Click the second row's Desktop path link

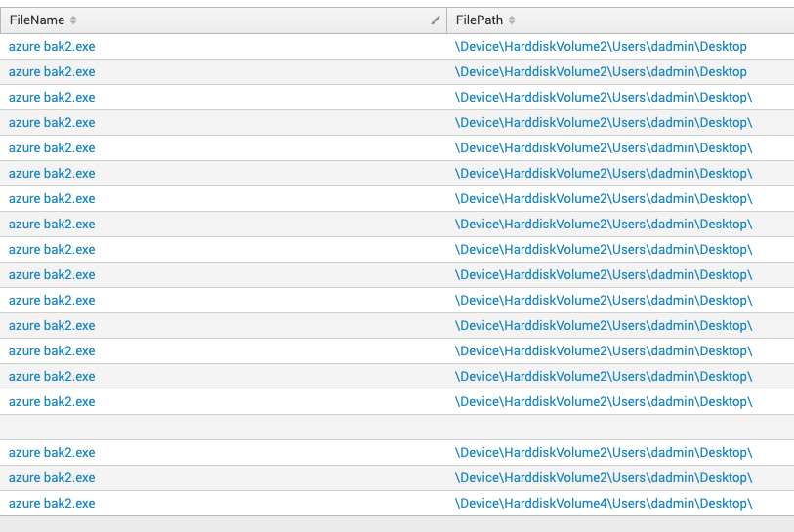tap(601, 71)
